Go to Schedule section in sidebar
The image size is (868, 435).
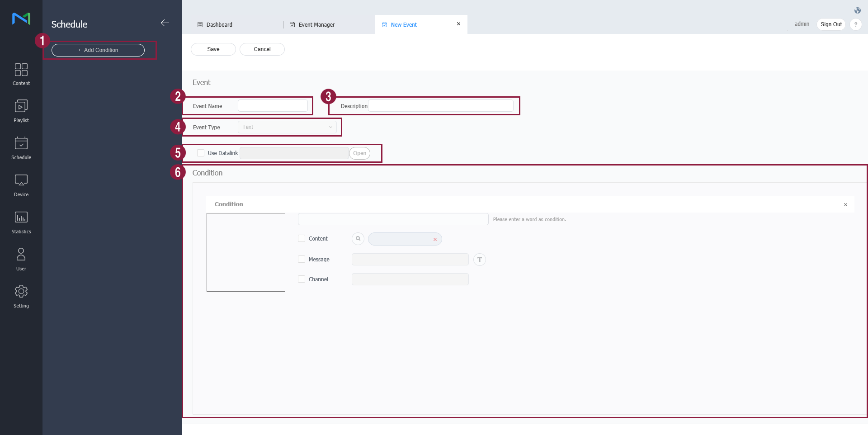[21, 149]
